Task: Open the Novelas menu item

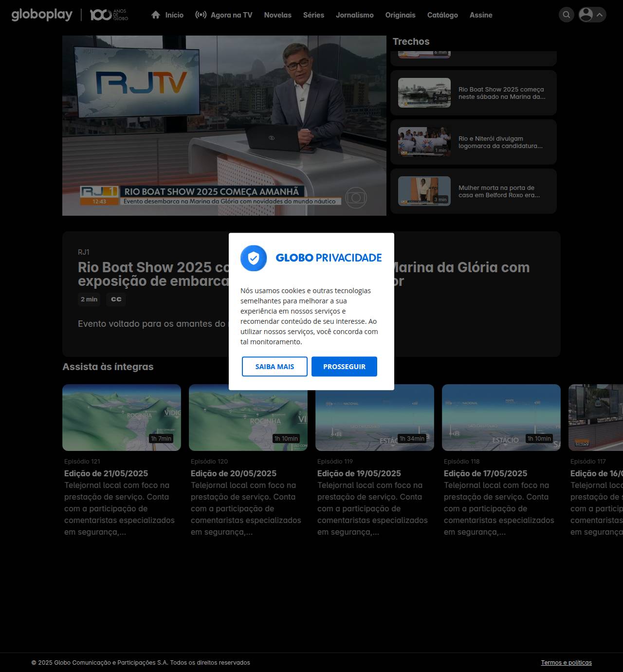Action: [277, 15]
